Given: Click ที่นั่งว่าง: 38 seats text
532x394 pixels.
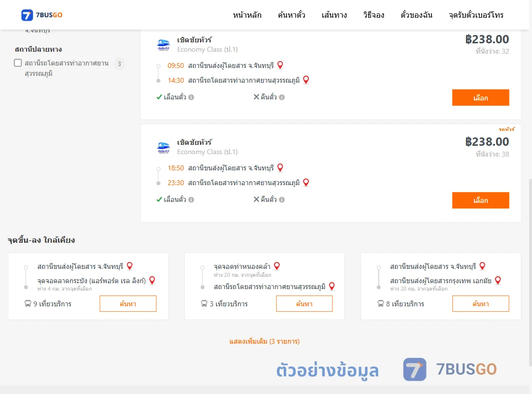Looking at the screenshot, I should click(x=492, y=154).
